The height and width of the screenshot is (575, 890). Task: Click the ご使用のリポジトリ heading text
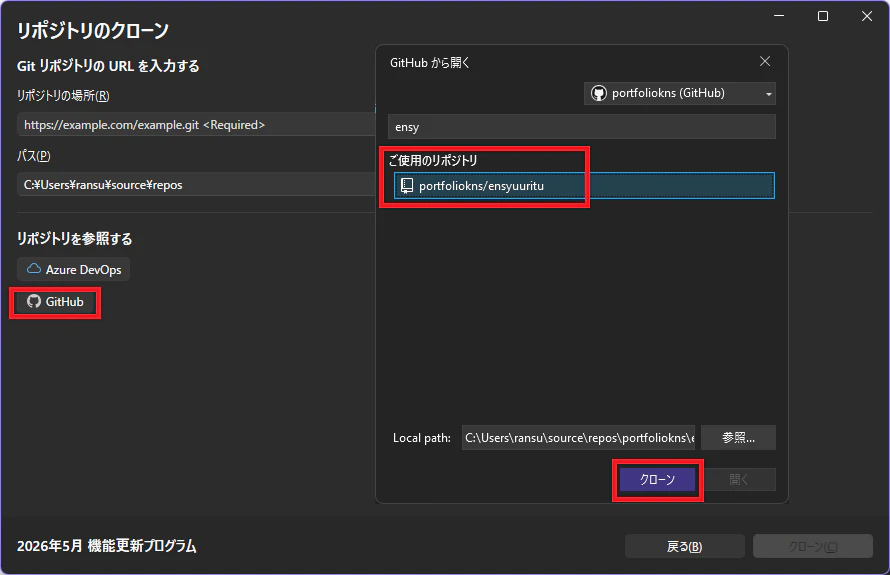(x=433, y=161)
